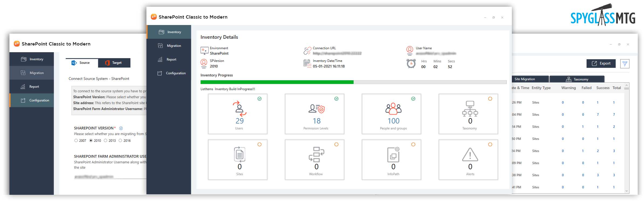Click the Environment monitor icon

tap(204, 51)
